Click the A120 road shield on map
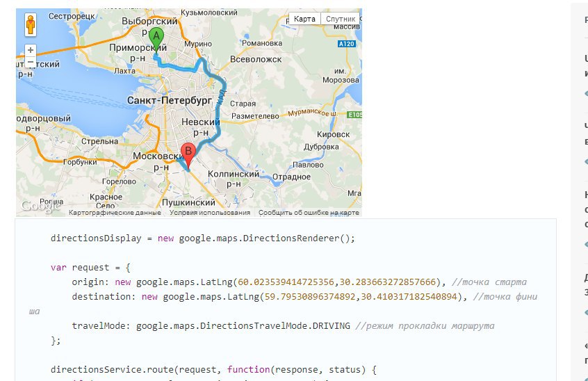The height and width of the screenshot is (381, 588). click(347, 44)
